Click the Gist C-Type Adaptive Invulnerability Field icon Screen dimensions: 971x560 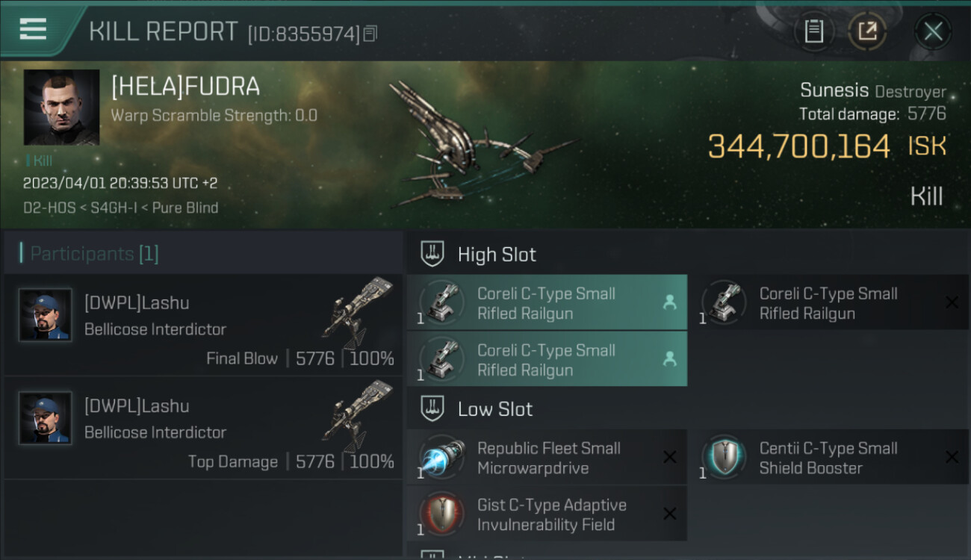coord(442,514)
